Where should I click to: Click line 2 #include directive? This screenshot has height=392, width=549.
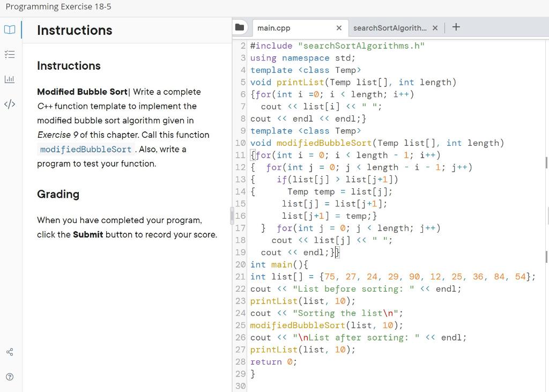(338, 46)
